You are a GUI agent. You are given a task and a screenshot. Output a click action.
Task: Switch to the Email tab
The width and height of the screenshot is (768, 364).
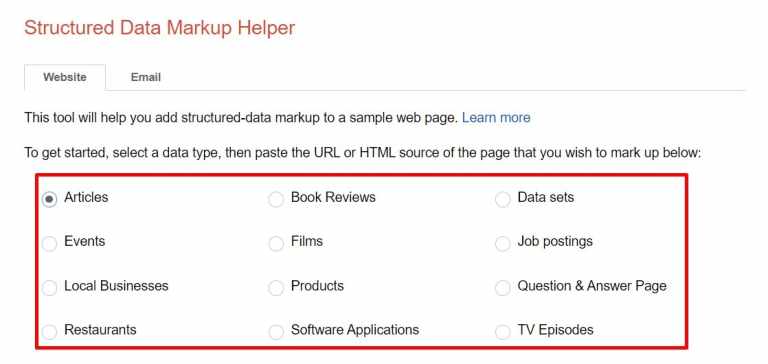[x=146, y=77]
